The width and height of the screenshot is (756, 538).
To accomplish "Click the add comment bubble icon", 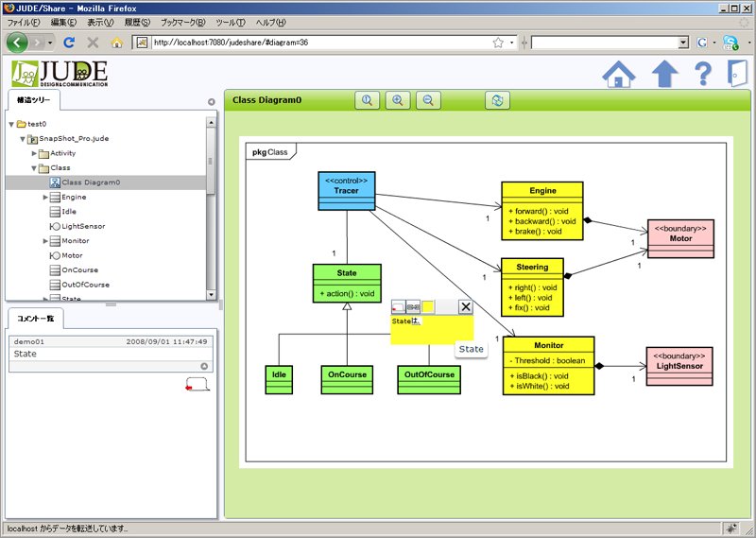I will click(x=198, y=385).
